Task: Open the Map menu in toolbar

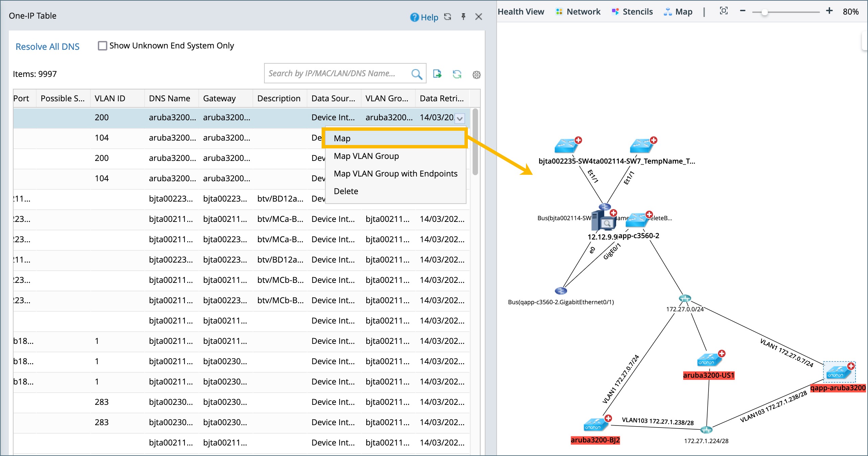Action: (x=678, y=12)
